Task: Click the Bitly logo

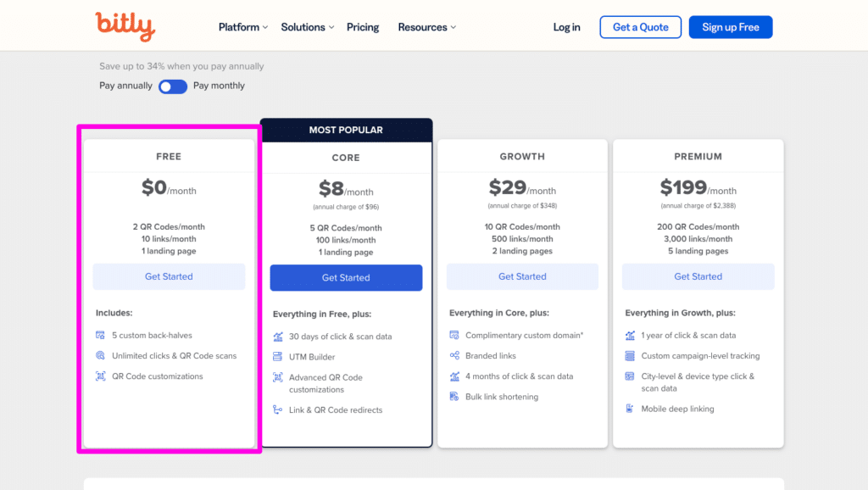Action: pyautogui.click(x=125, y=26)
